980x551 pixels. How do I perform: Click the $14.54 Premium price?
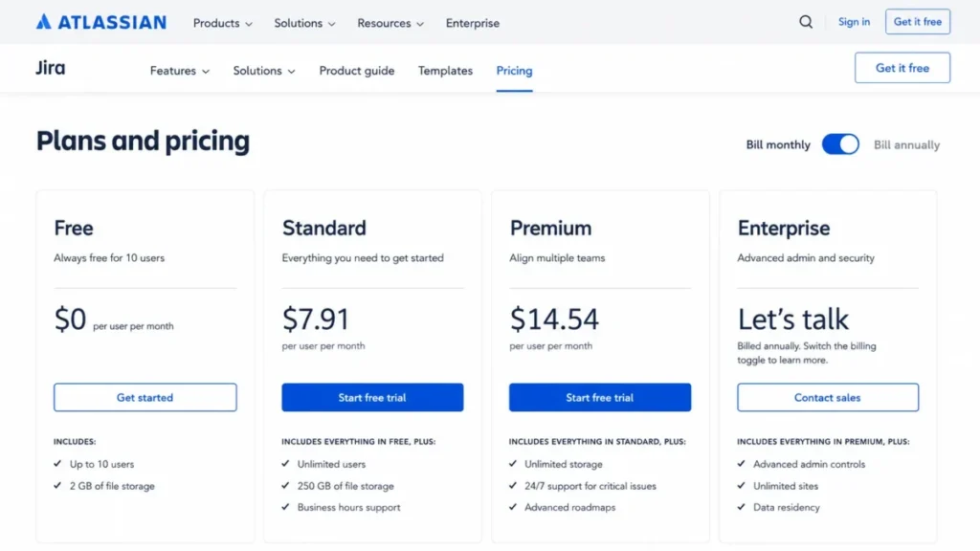(x=554, y=320)
